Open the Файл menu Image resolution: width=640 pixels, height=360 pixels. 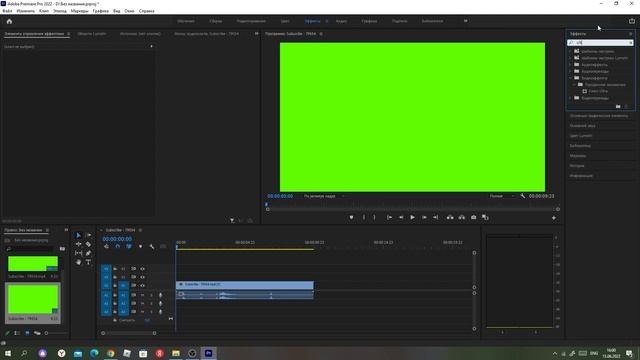7,11
